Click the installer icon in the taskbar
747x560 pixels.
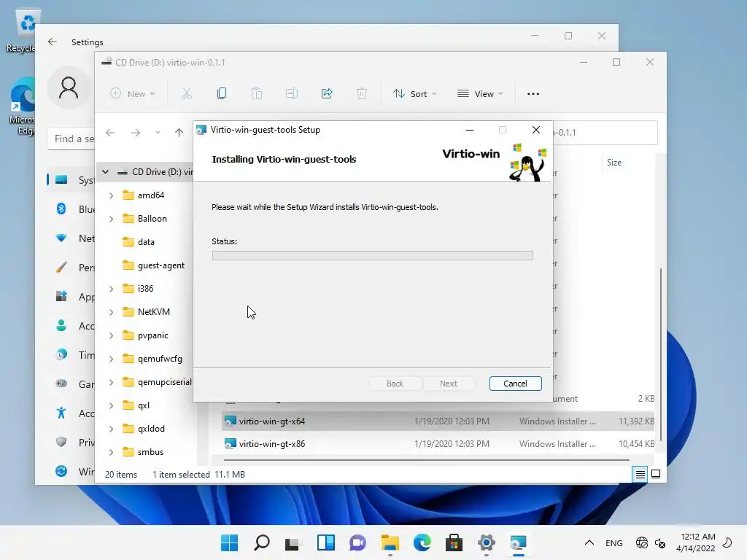tap(519, 542)
